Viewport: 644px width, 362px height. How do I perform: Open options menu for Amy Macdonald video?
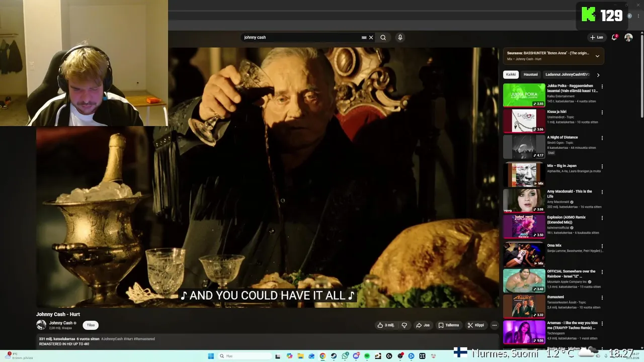[602, 192]
